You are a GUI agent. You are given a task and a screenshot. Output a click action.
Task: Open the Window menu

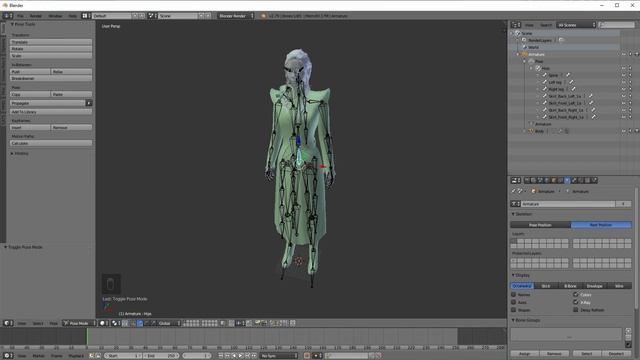pyautogui.click(x=56, y=16)
